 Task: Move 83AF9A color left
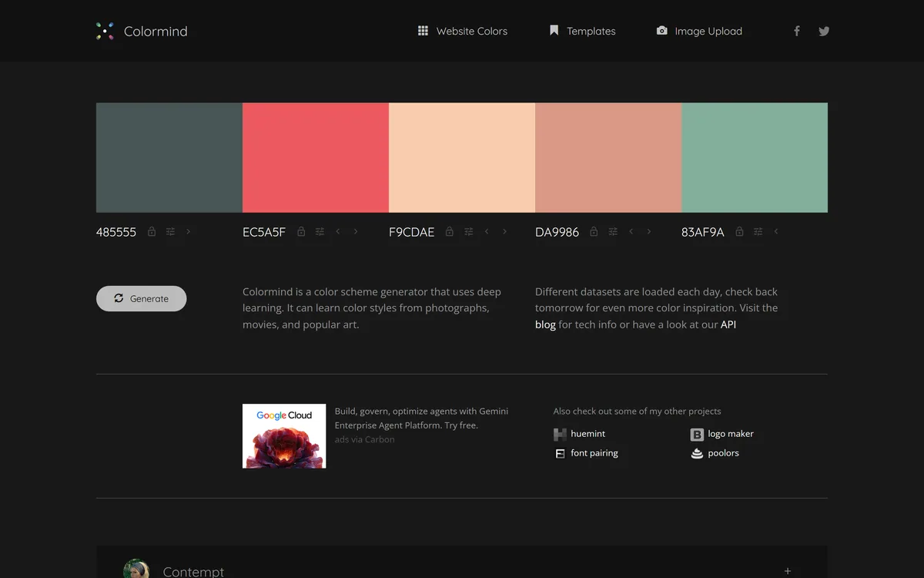click(x=775, y=231)
